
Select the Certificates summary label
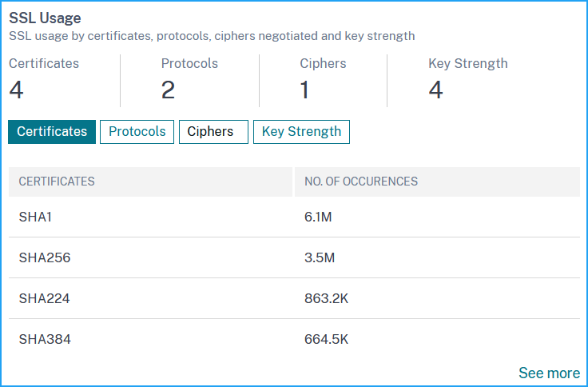tap(44, 63)
